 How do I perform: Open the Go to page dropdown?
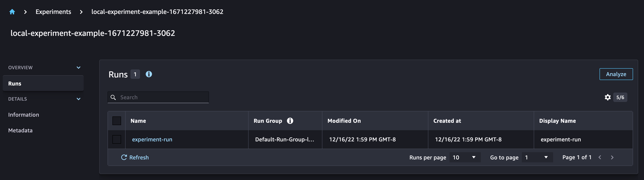pos(537,157)
